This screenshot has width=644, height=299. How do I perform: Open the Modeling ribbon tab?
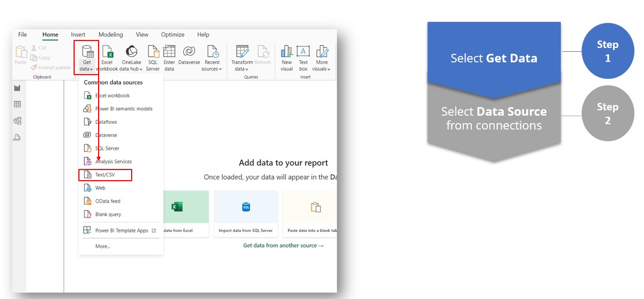[110, 35]
